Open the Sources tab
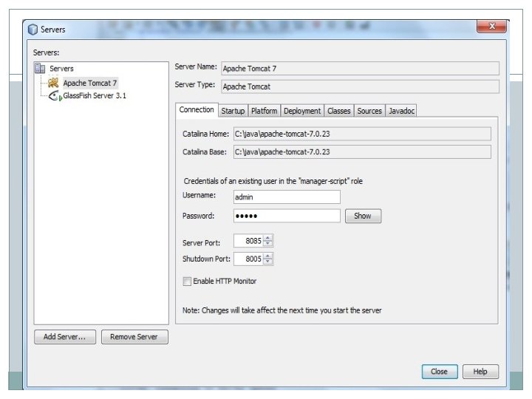The width and height of the screenshot is (532, 399). [369, 111]
